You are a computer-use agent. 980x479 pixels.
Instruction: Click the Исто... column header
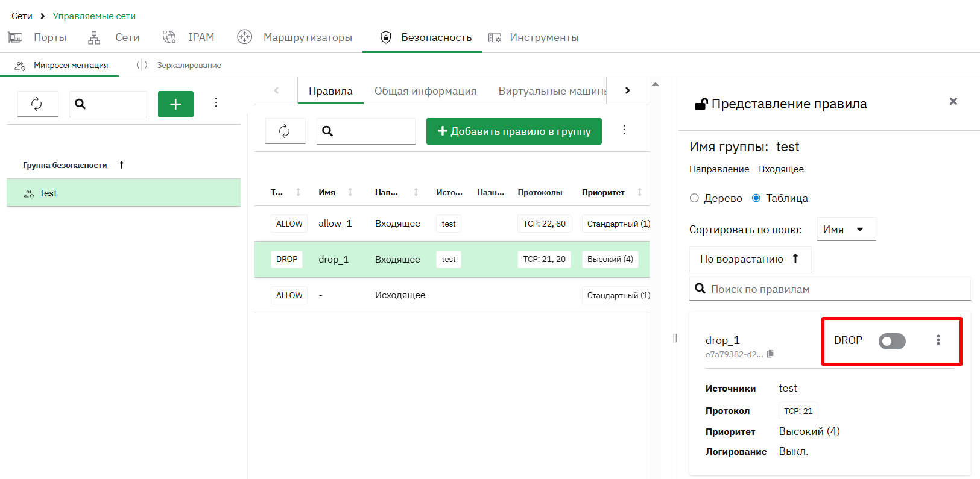[x=449, y=192]
